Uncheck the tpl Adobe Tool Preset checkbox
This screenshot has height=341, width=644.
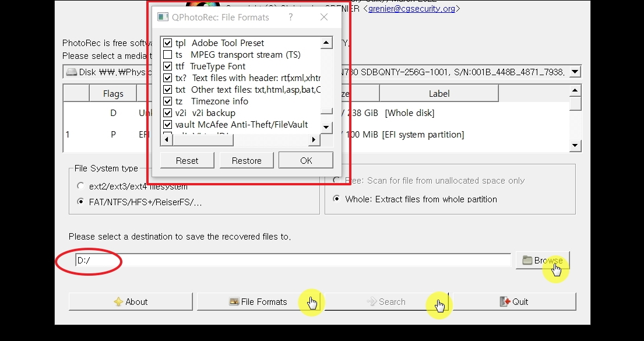pyautogui.click(x=167, y=43)
